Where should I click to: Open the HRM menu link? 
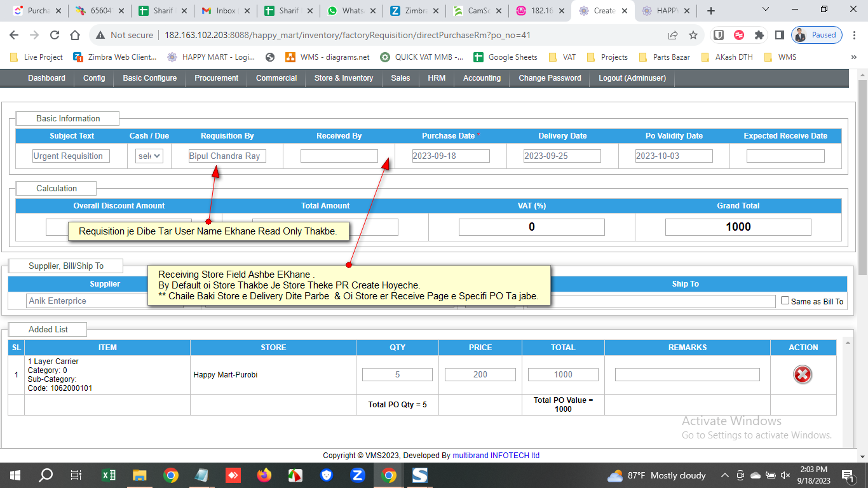pos(437,78)
